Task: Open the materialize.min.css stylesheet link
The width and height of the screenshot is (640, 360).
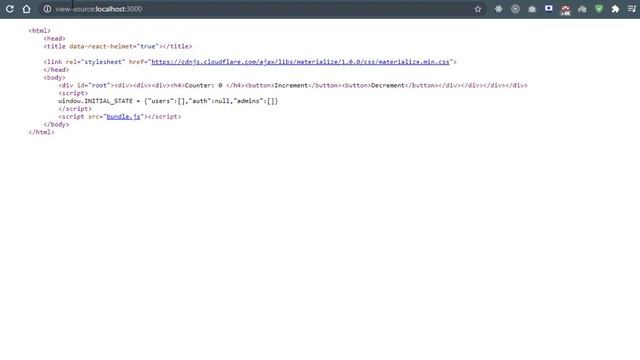Action: pyautogui.click(x=300, y=62)
